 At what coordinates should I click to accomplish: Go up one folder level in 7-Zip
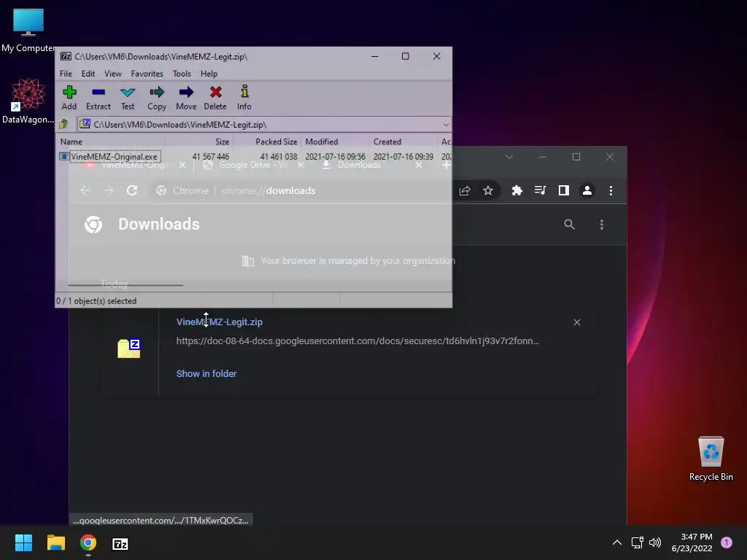(64, 124)
